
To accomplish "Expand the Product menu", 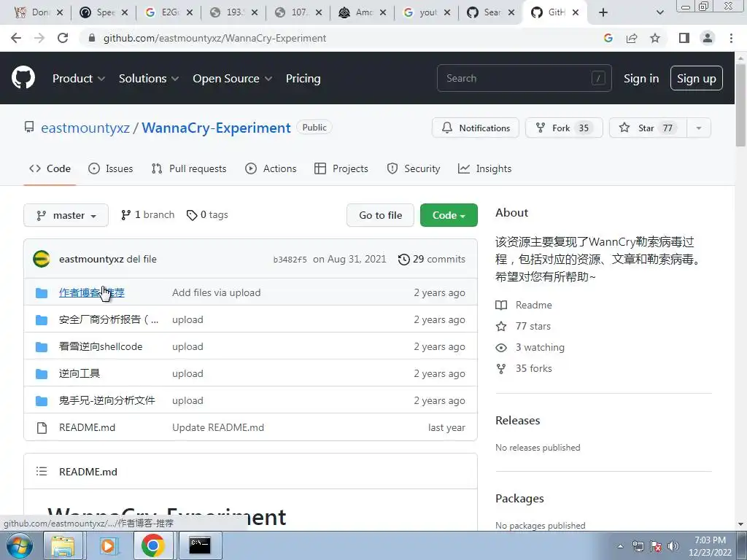I will [x=79, y=78].
